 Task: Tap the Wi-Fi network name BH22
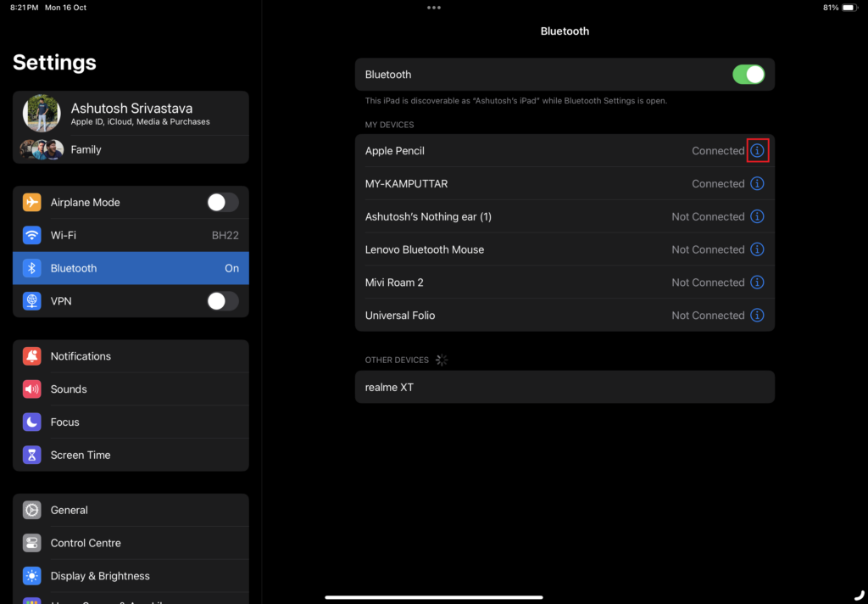click(x=225, y=236)
